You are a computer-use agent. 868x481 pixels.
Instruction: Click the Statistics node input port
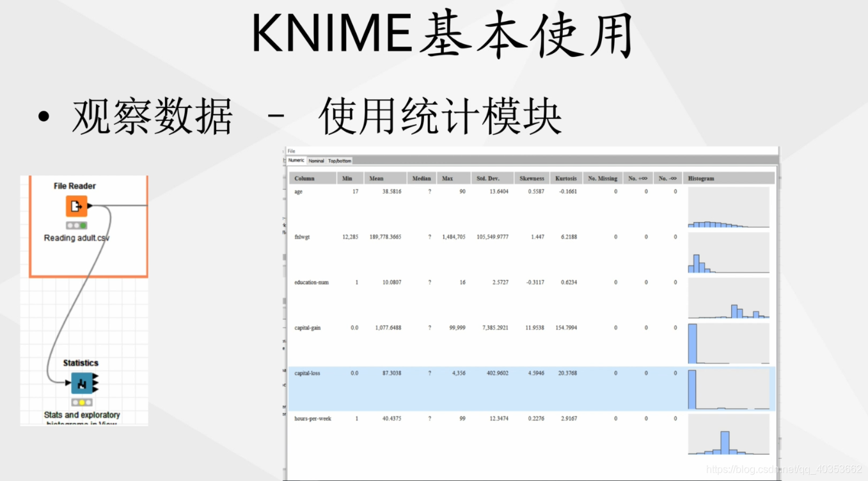click(x=68, y=383)
